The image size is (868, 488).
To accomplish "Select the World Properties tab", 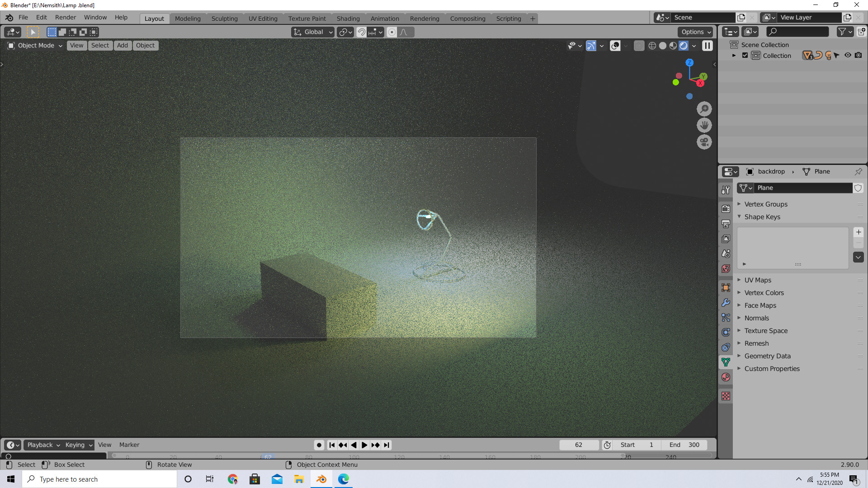I will click(726, 268).
